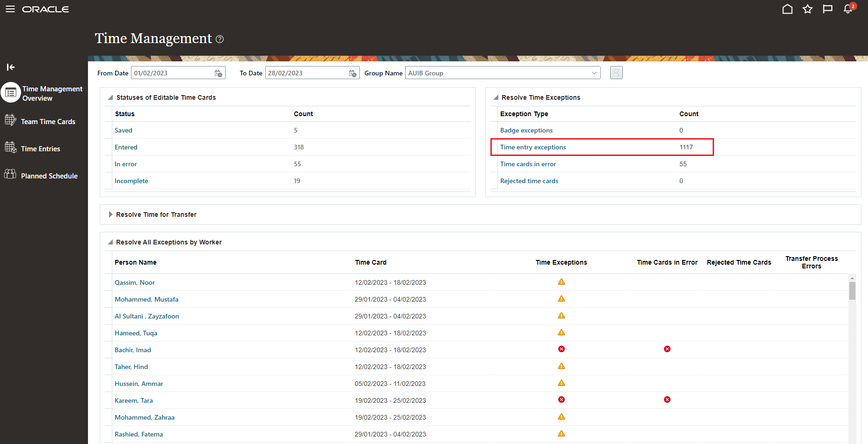Select Time Management Overview in sidebar
The image size is (868, 444).
pyautogui.click(x=52, y=93)
